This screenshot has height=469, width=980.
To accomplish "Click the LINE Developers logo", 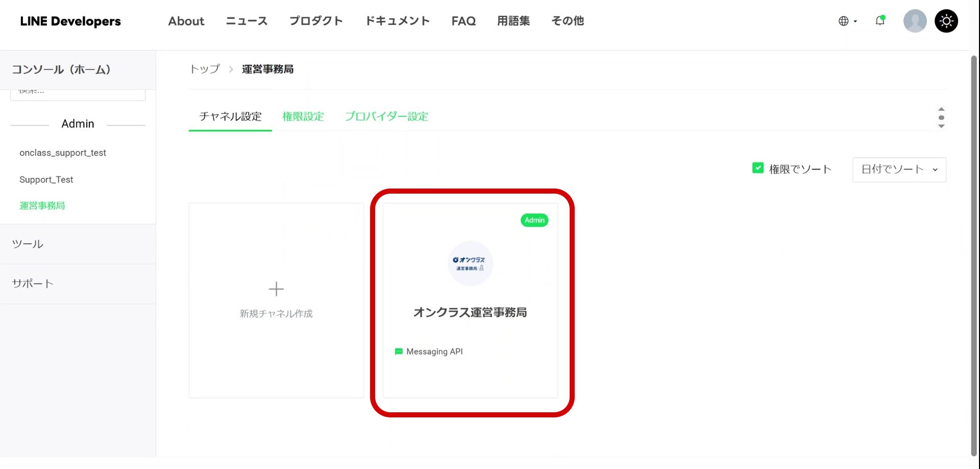I will coord(70,21).
